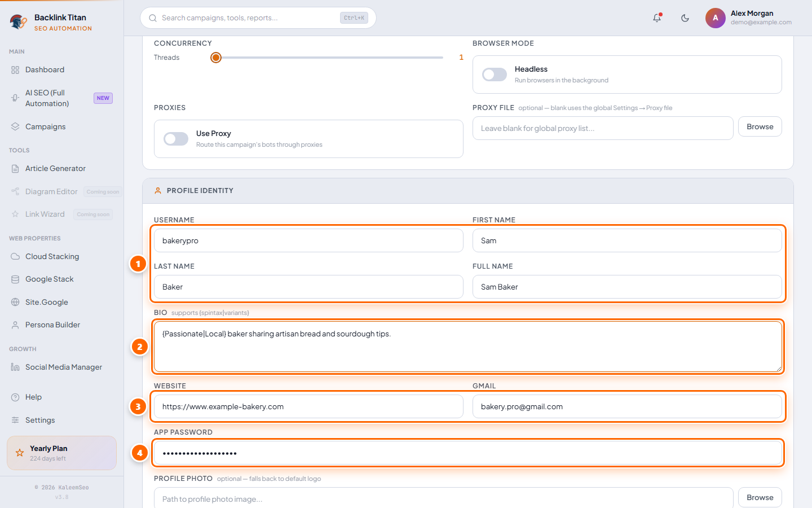
Task: Open Persona Builder
Action: pyautogui.click(x=61, y=325)
